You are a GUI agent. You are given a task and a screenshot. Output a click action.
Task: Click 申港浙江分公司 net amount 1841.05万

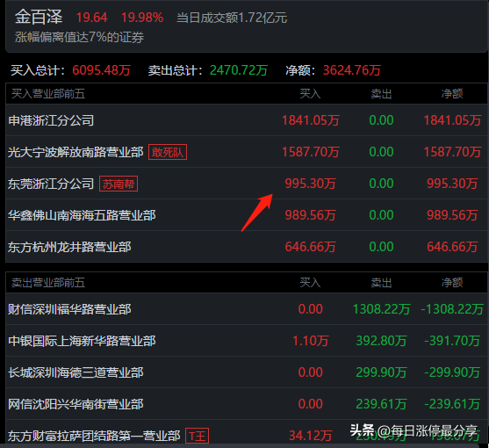(x=452, y=120)
